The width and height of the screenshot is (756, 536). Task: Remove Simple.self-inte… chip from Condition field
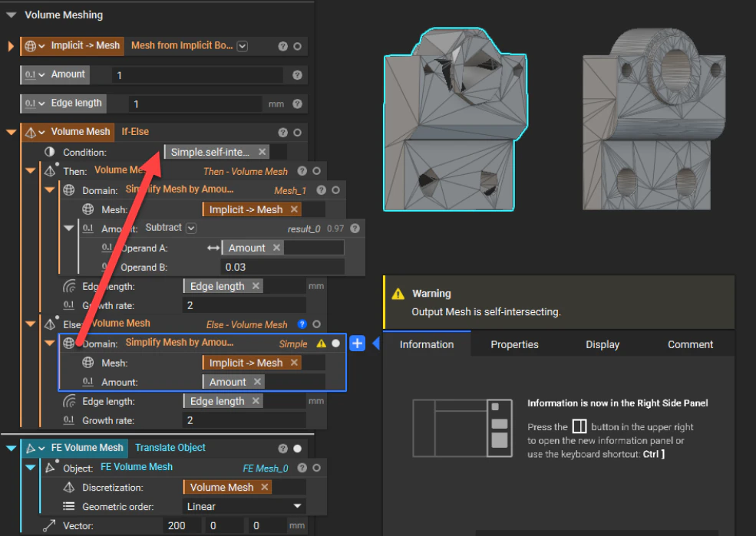[262, 152]
